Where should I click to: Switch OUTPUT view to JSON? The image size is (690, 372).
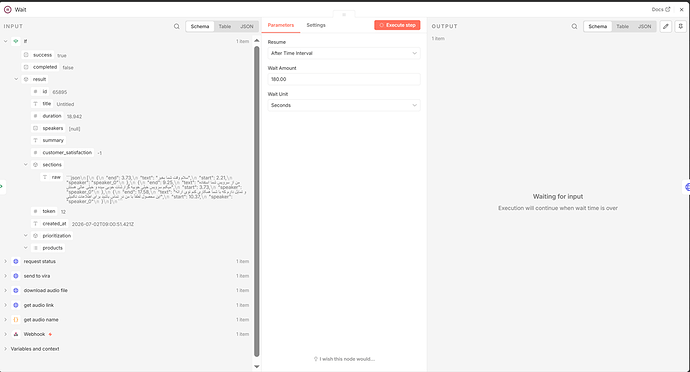coord(644,26)
